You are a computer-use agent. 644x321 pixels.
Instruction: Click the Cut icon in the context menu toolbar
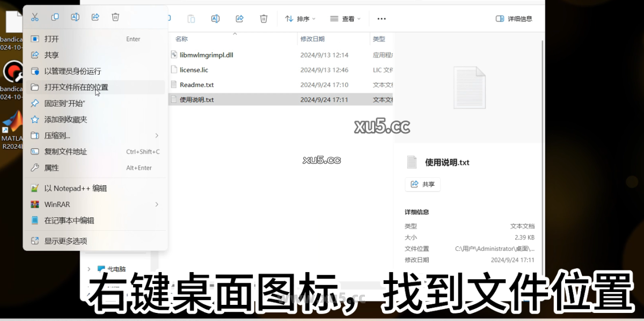pos(34,17)
